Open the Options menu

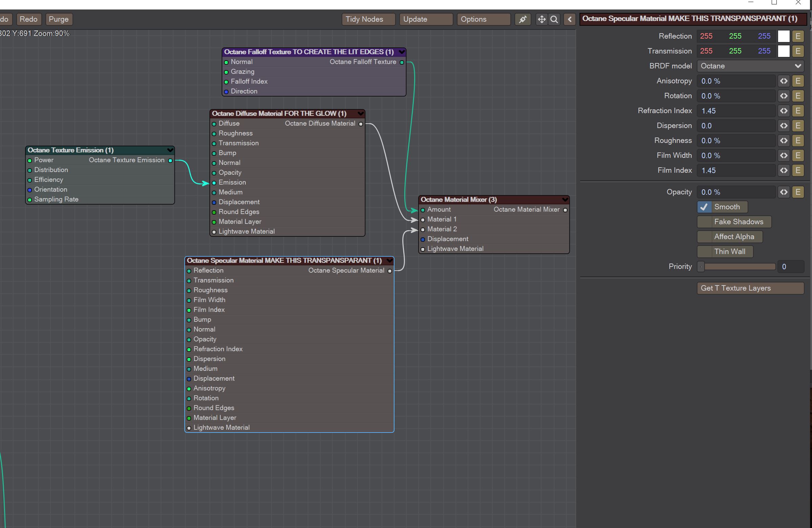click(x=483, y=19)
